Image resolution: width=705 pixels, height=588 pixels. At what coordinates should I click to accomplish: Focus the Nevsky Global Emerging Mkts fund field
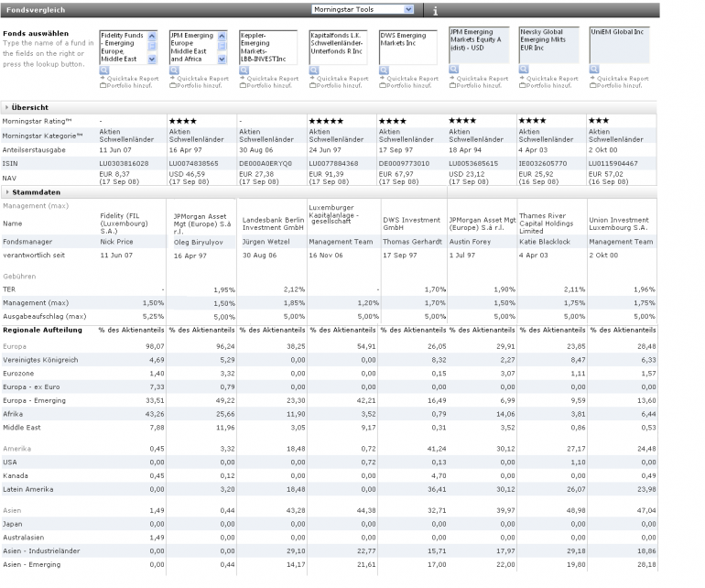click(549, 45)
